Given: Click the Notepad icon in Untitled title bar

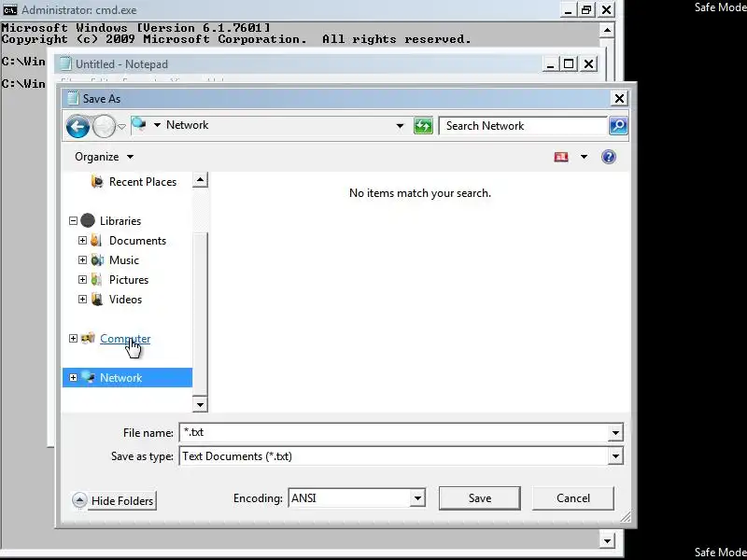Looking at the screenshot, I should click(65, 63).
